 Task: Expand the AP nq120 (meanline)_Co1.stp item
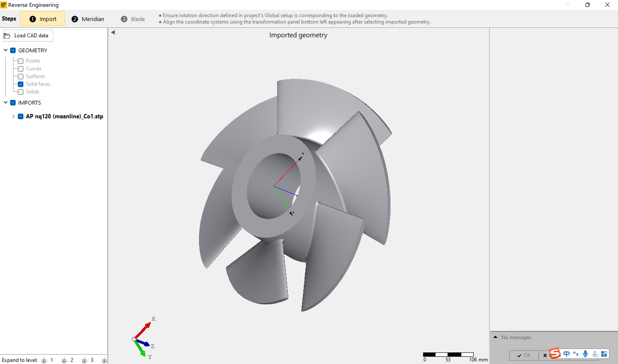pos(13,116)
